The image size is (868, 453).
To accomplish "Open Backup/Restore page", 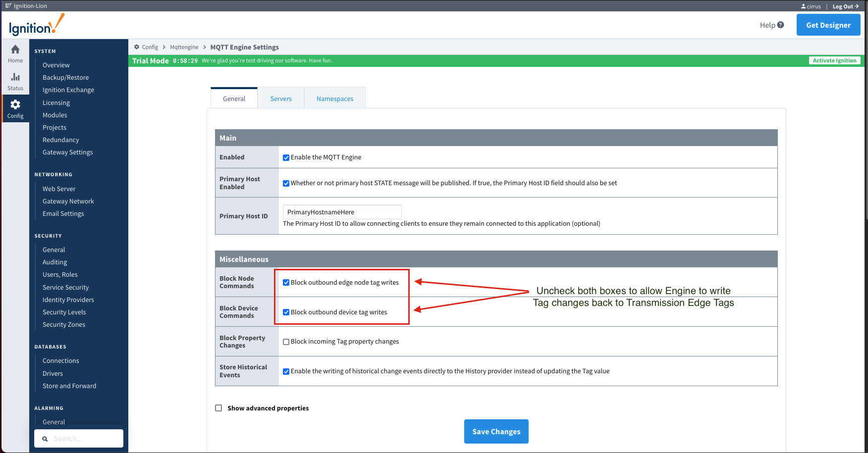I will [66, 77].
